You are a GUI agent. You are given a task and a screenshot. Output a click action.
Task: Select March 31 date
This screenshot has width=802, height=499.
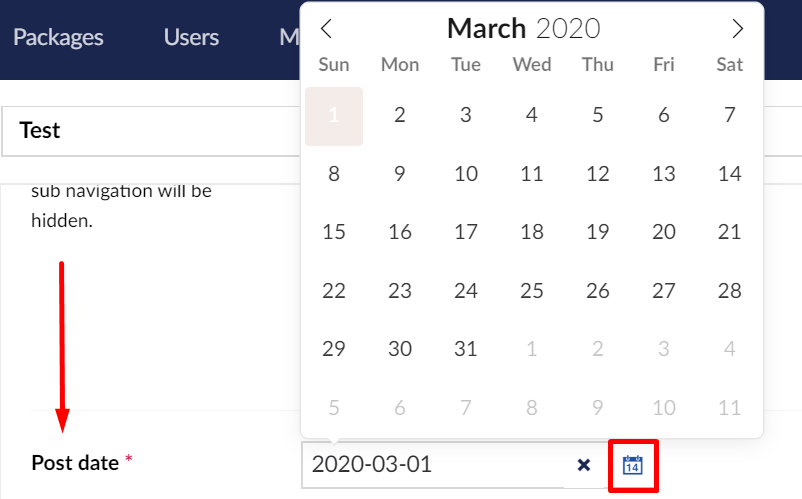(465, 349)
